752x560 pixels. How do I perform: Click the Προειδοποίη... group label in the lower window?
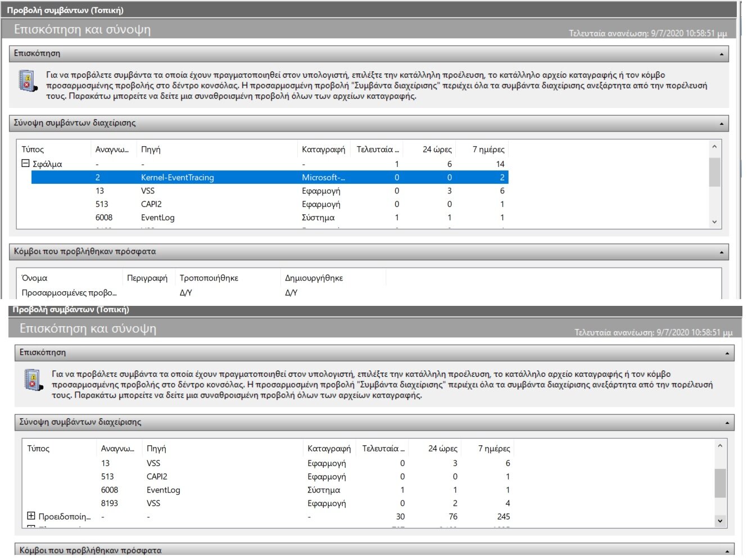(x=65, y=517)
